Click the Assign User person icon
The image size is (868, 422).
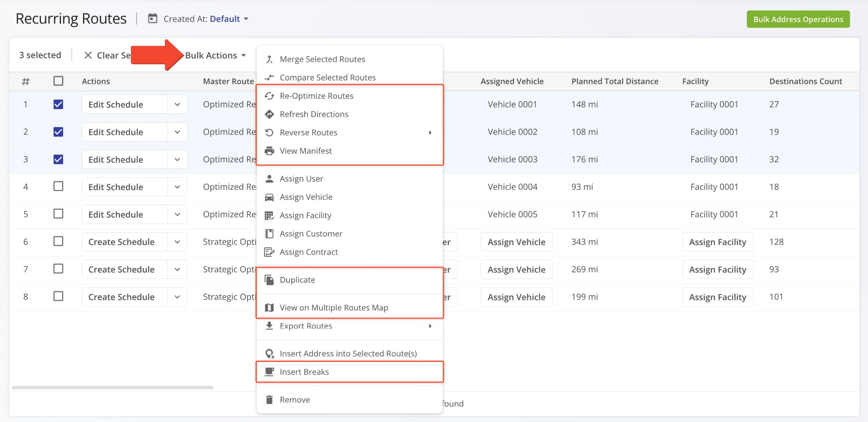click(x=269, y=179)
